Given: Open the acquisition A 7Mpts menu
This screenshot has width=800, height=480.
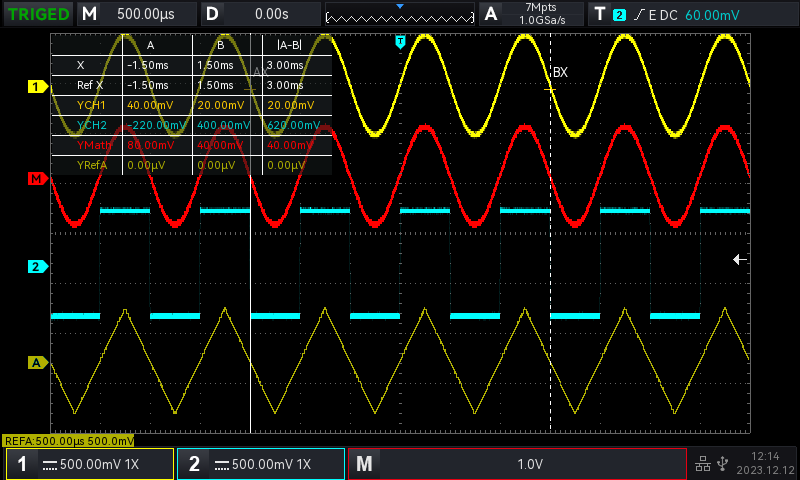Looking at the screenshot, I should tap(531, 14).
